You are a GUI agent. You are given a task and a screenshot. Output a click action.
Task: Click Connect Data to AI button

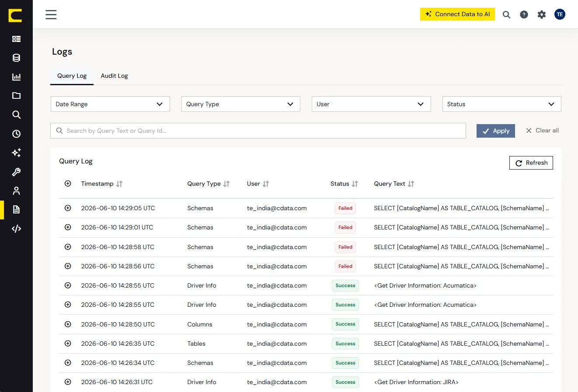tap(457, 14)
